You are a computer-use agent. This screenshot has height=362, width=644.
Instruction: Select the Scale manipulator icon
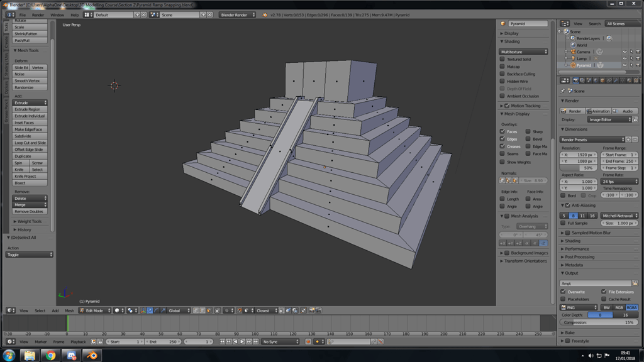pos(164,310)
